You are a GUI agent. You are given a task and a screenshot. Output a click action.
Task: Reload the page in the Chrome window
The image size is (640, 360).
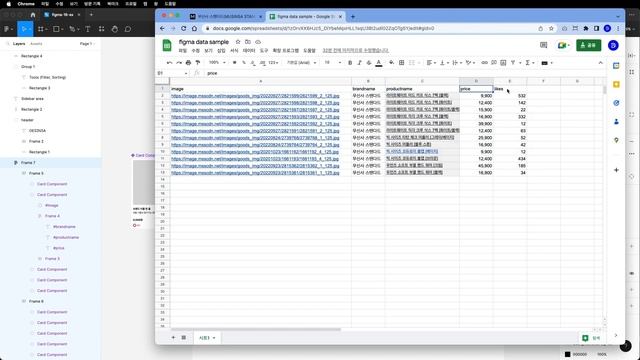184,29
